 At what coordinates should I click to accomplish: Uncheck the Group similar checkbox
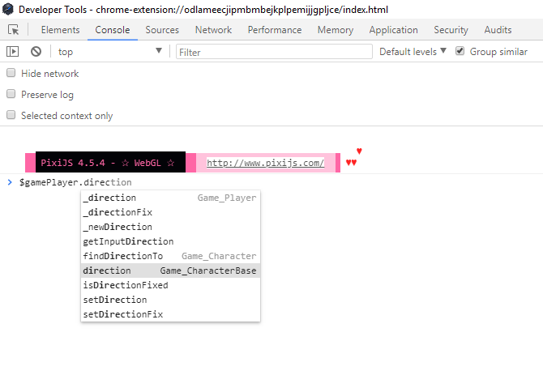point(460,51)
